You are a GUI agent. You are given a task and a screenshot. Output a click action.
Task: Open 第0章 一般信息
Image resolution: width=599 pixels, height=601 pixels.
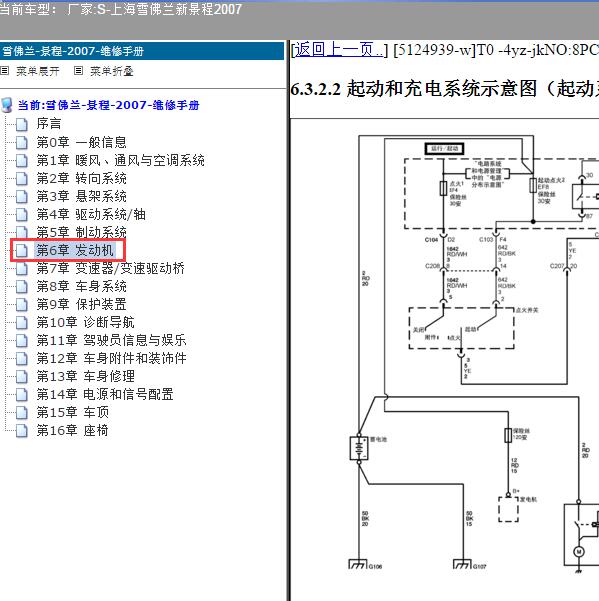[x=81, y=142]
